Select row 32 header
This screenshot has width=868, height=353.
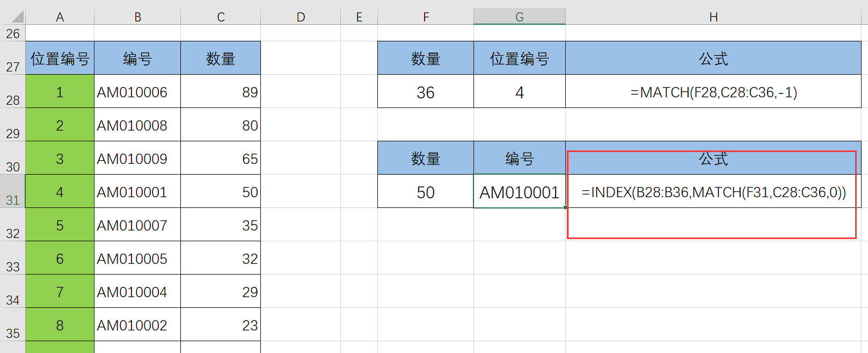[13, 225]
